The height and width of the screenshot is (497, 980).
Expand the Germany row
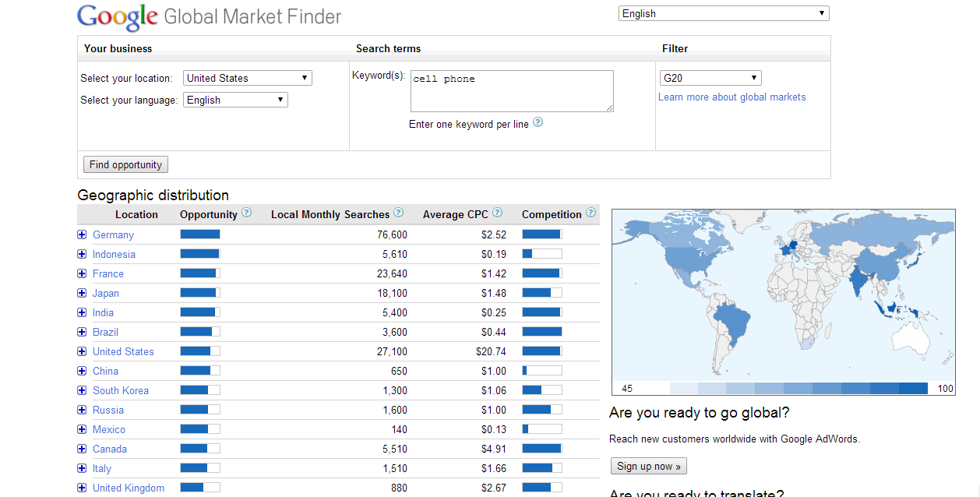[82, 234]
